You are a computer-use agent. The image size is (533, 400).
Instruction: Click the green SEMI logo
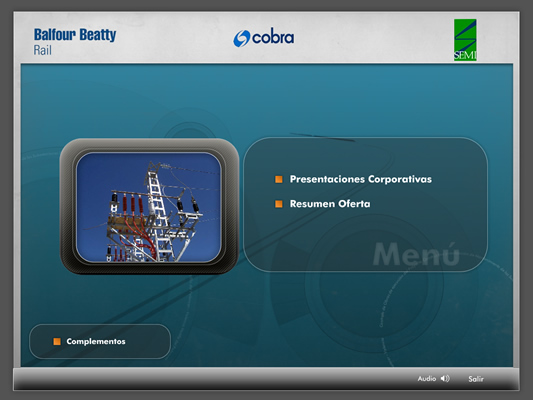[x=465, y=40]
